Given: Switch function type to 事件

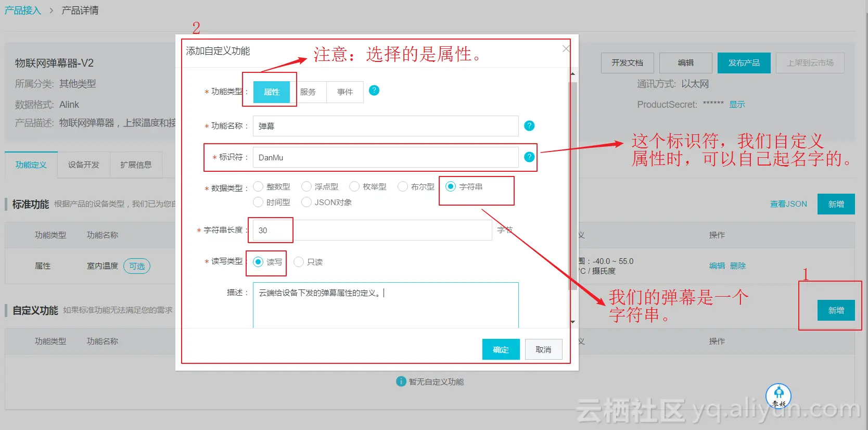Looking at the screenshot, I should pos(344,92).
